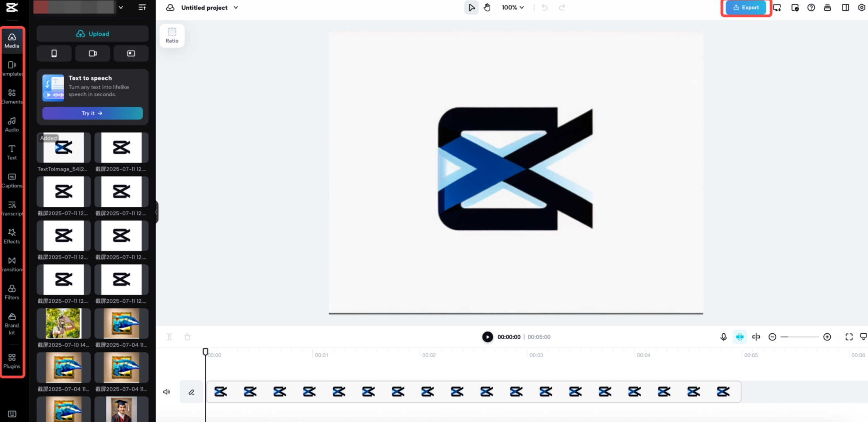Delete selected clip with trash icon
The image size is (868, 422).
[x=187, y=337]
